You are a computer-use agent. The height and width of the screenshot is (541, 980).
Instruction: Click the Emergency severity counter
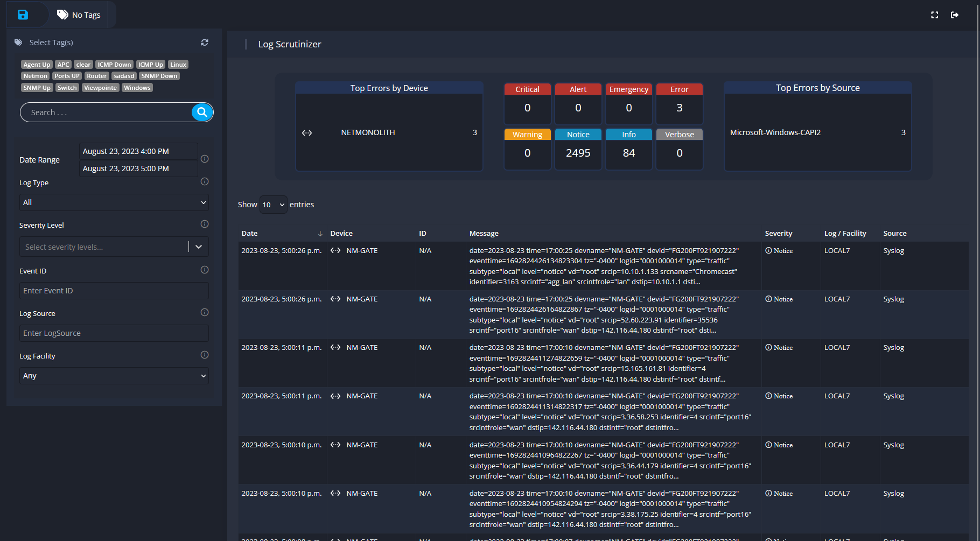pos(629,104)
